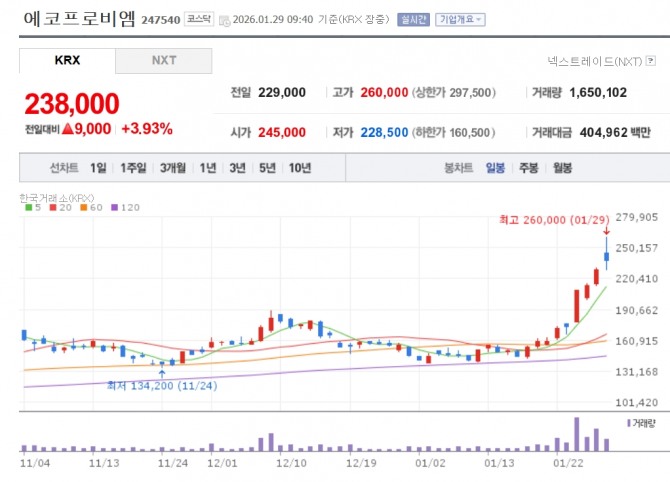Click the 고가 value 260,000
Screen dimensions: 670x482
click(384, 93)
